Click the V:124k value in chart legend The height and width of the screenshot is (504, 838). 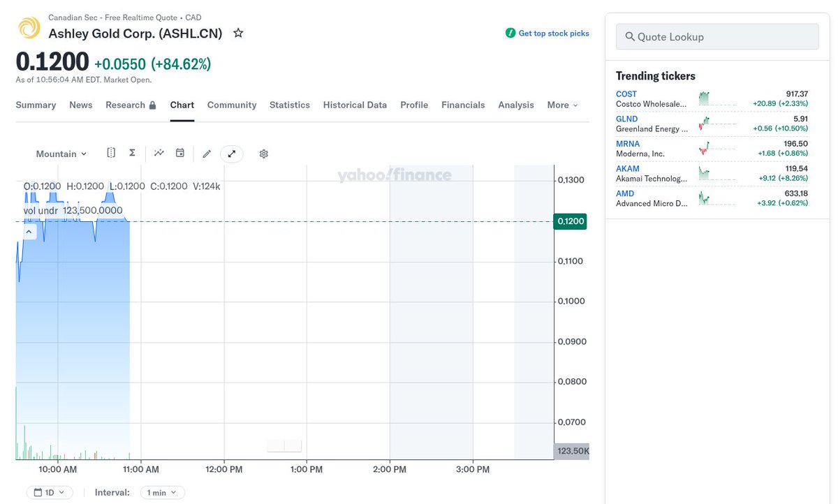(x=207, y=186)
